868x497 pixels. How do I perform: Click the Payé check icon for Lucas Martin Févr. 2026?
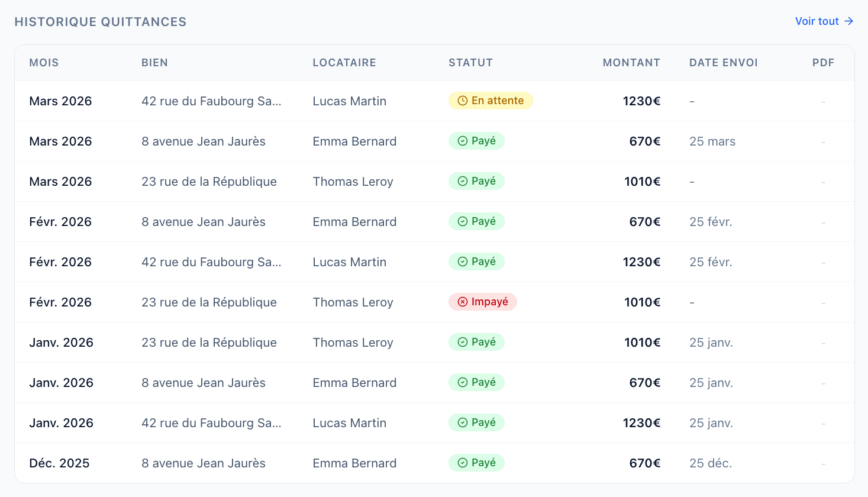[463, 262]
